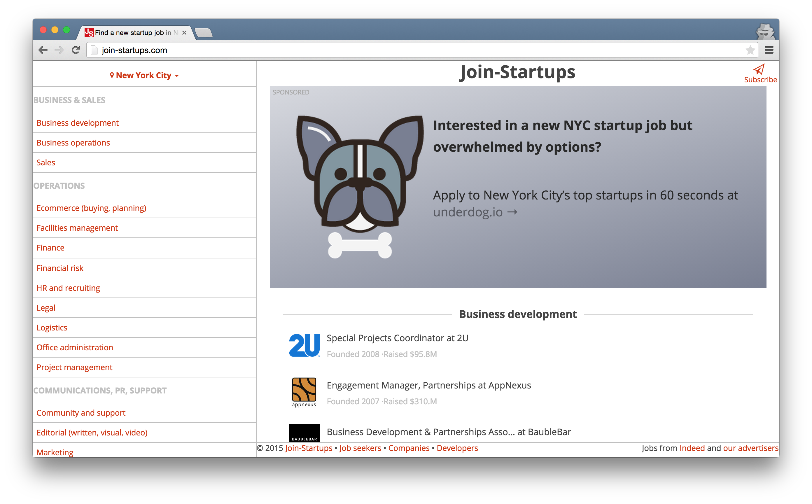Click Founded 2008 Raised $95.8M text
Viewport: 812px width, 504px height.
point(381,354)
